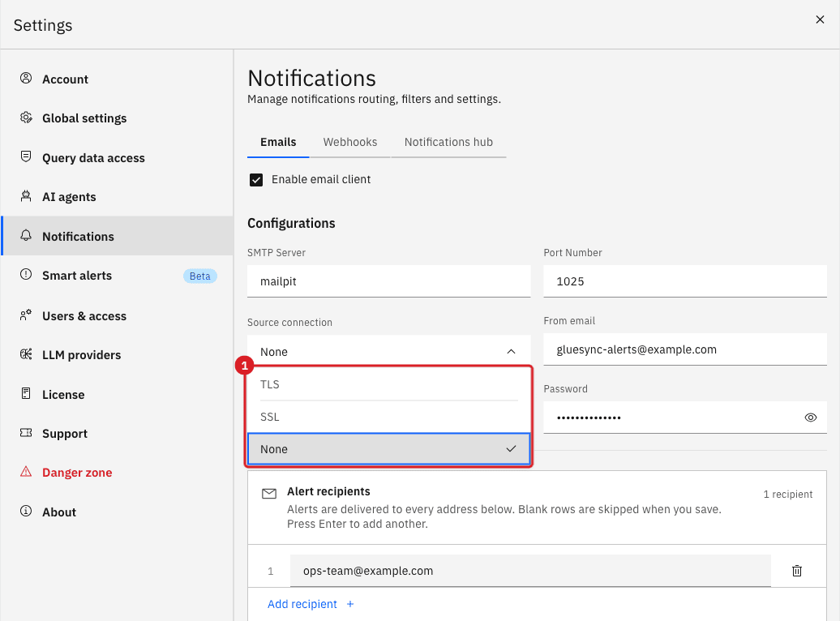Click the '1 recipient' count text

point(787,494)
